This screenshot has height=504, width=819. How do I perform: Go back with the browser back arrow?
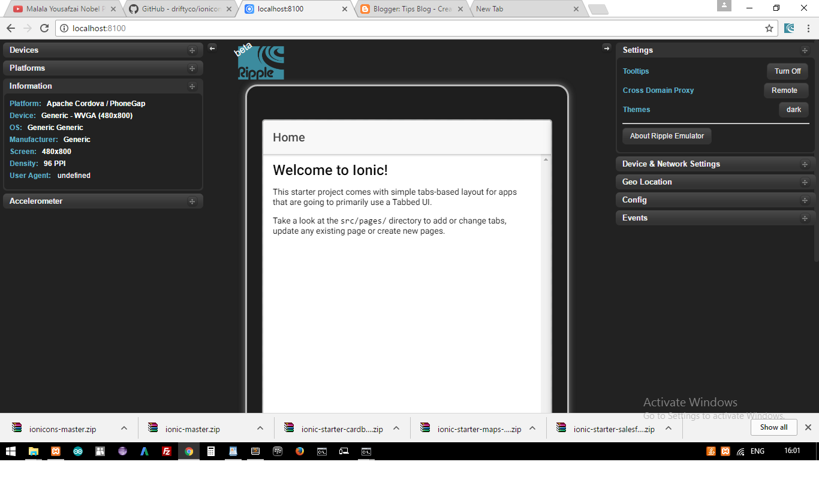[11, 28]
